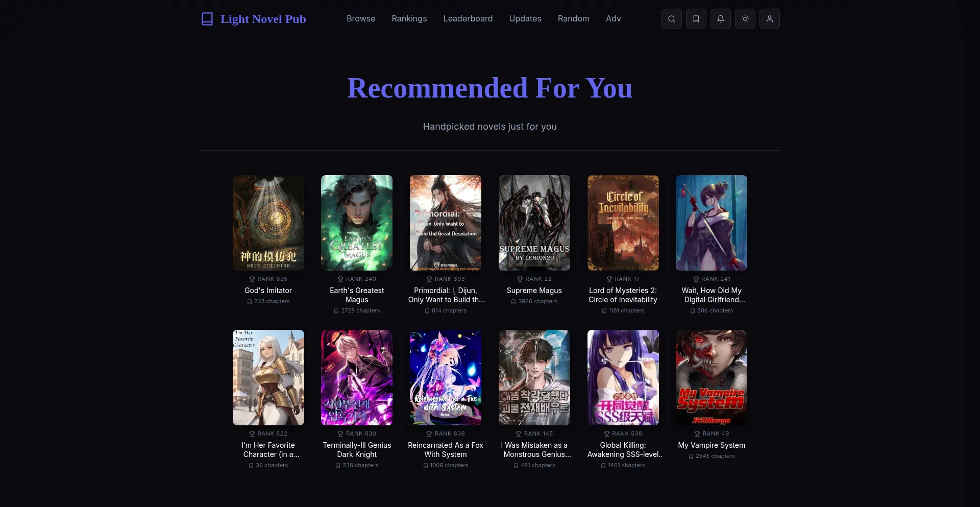980x507 pixels.
Task: Click chapter icon beside 3966 chapters
Action: (x=513, y=302)
